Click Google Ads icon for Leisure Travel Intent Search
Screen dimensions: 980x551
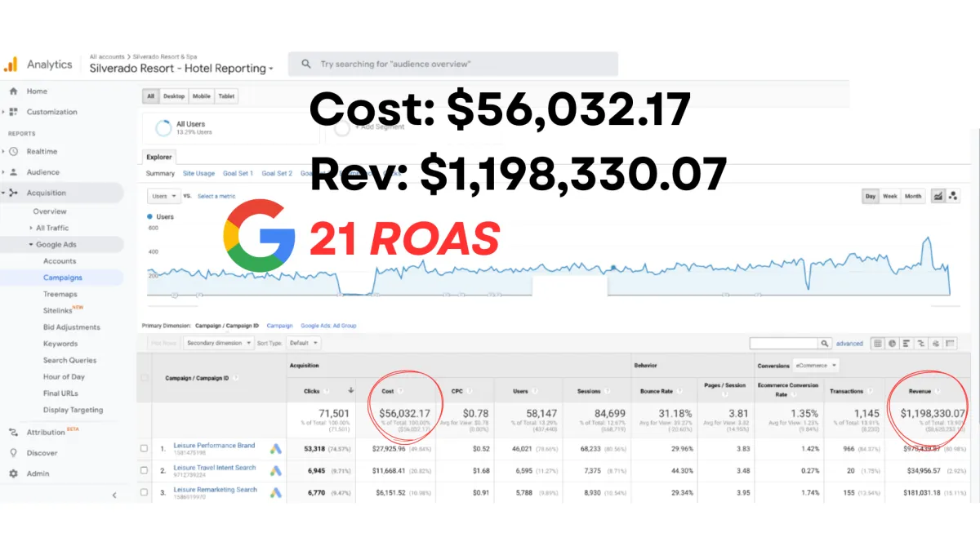point(276,470)
